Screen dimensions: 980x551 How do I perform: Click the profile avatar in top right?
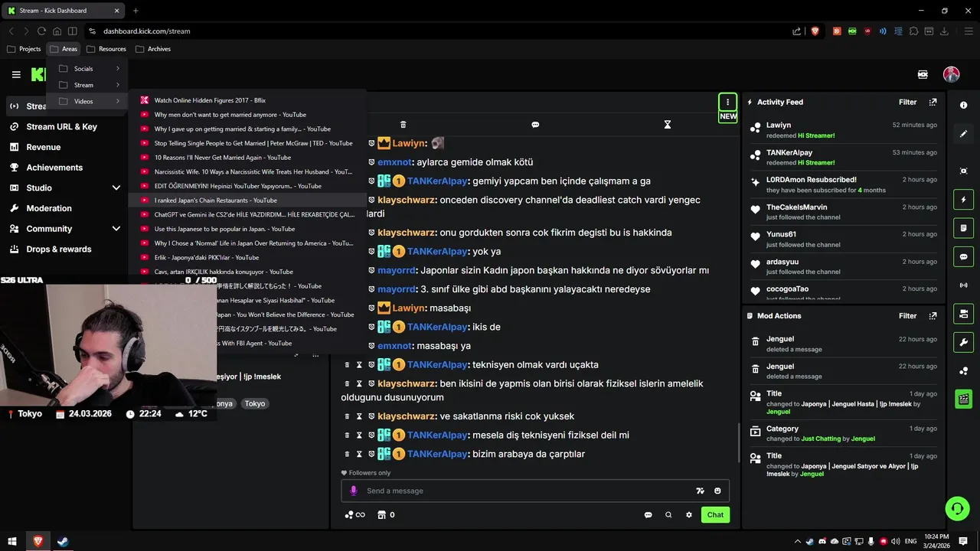[x=951, y=74]
